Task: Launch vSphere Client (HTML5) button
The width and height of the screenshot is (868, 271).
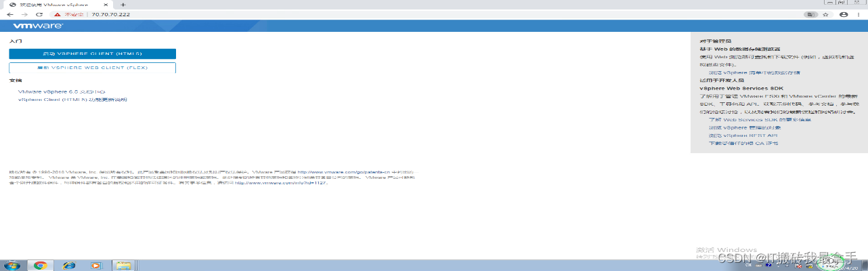Action: pyautogui.click(x=92, y=54)
